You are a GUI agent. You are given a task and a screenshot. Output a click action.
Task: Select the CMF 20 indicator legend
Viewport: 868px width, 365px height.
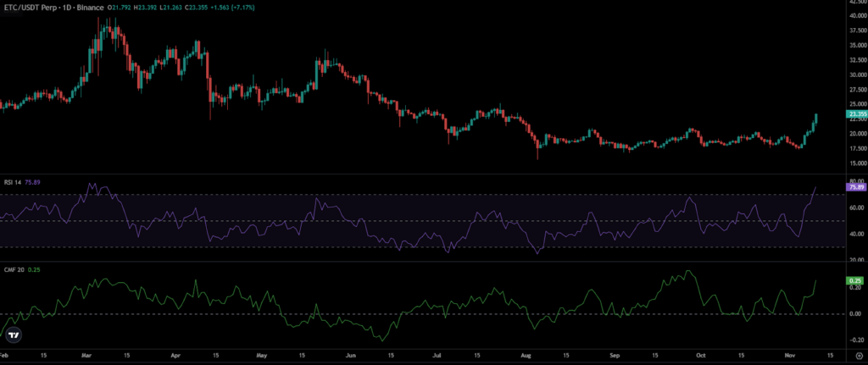(12, 269)
